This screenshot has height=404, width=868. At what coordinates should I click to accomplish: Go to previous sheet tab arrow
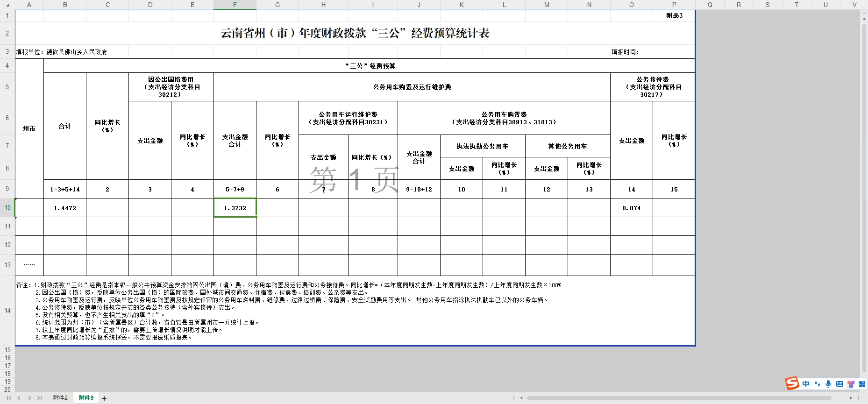19,398
